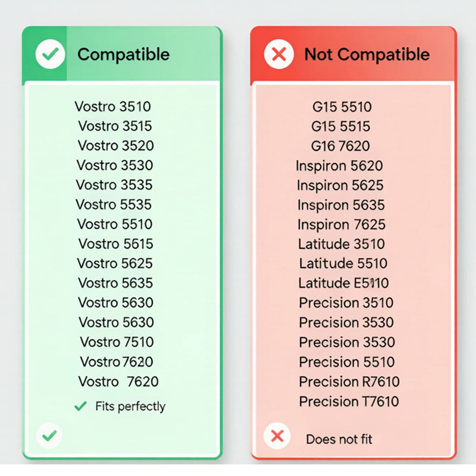Click the Vostro 3510 entry
The image size is (476, 476).
point(112,106)
